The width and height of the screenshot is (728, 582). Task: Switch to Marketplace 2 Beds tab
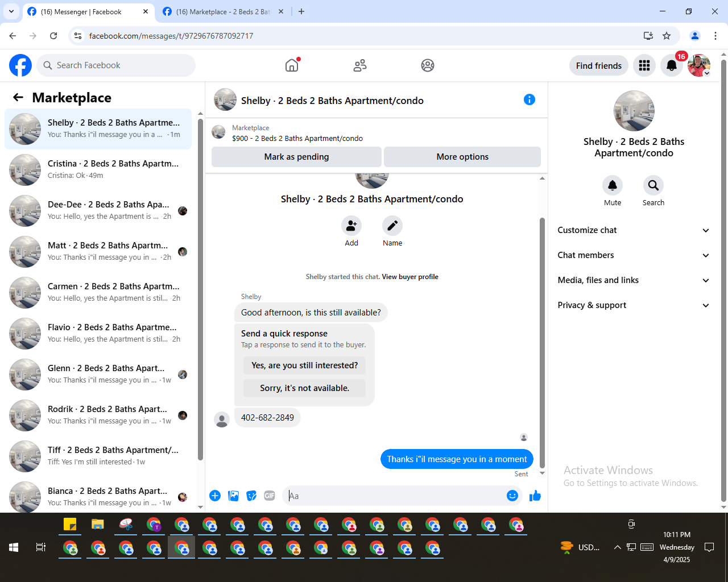[x=222, y=11]
